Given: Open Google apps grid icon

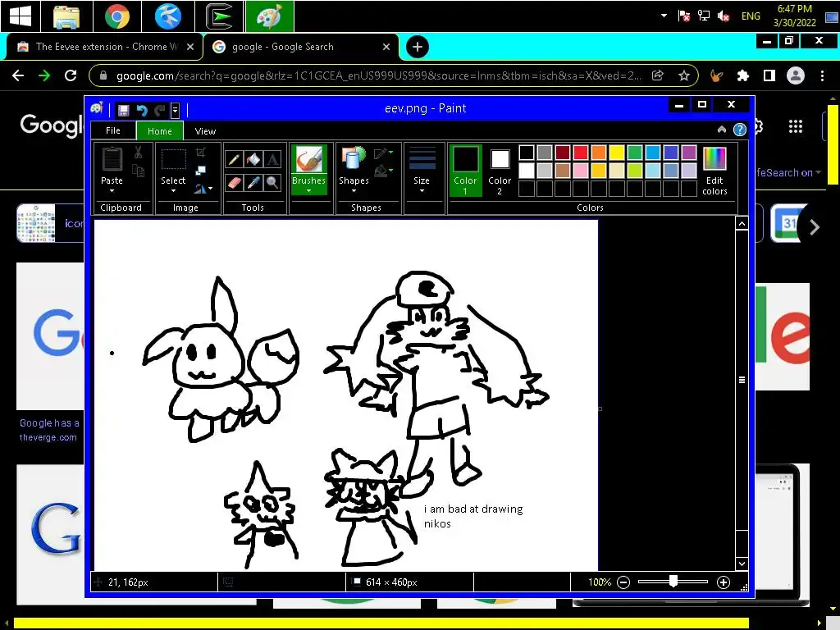Looking at the screenshot, I should (796, 126).
